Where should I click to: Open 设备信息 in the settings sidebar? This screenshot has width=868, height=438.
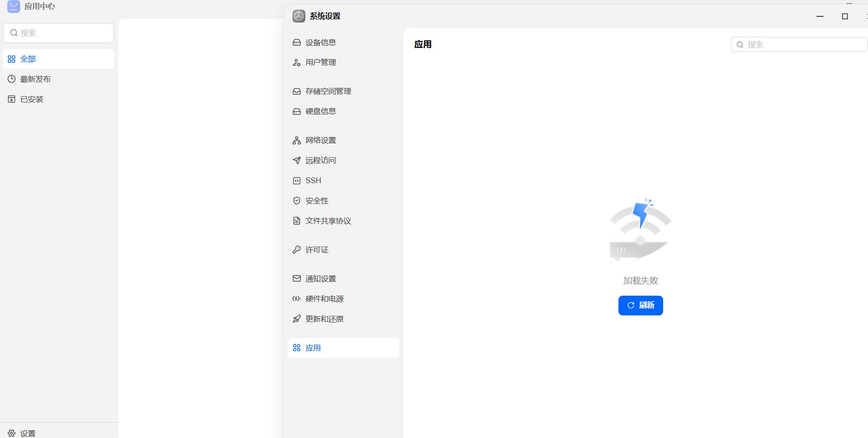pyautogui.click(x=343, y=42)
